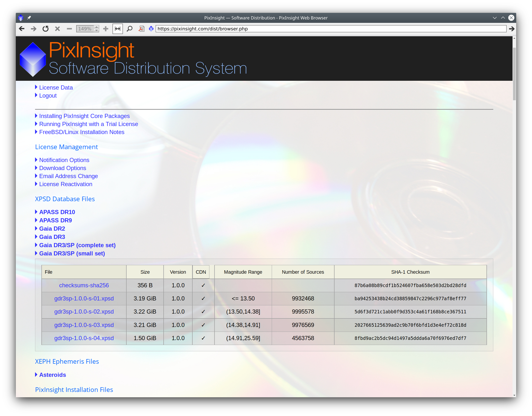This screenshot has width=532, height=416.
Task: Click the File column header
Action: pyautogui.click(x=84, y=272)
